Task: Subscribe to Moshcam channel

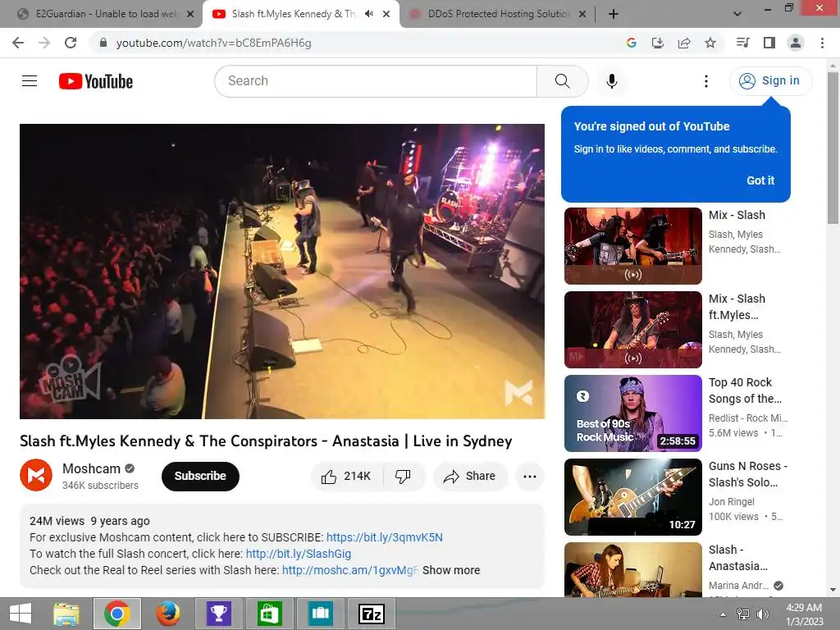Action: (200, 477)
